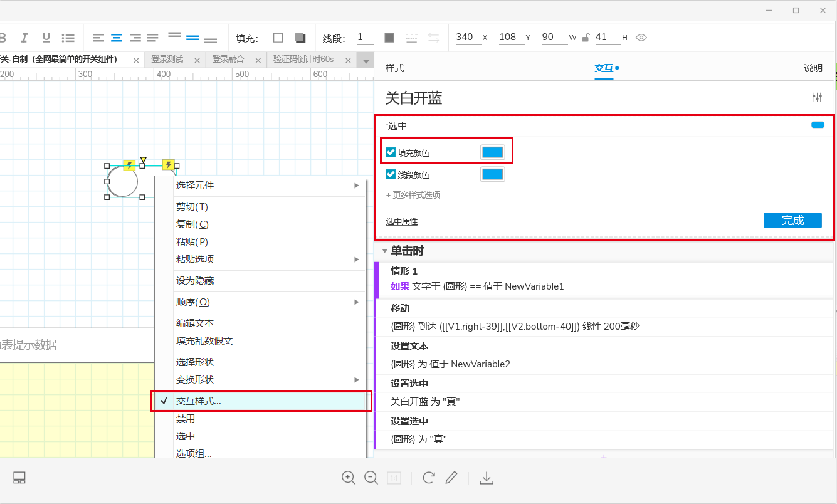
Task: Collapse the 单击时 interaction section
Action: click(x=384, y=249)
